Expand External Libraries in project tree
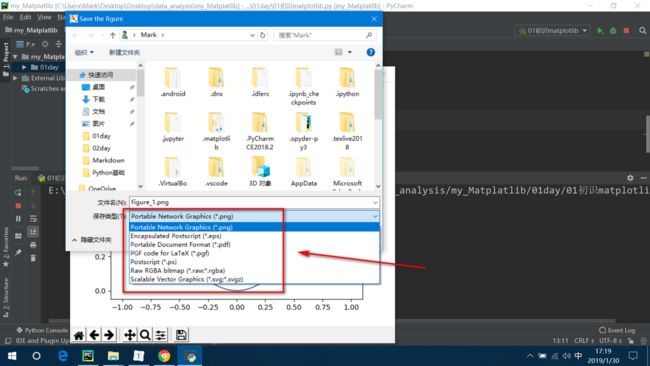The height and width of the screenshot is (366, 650). (x=15, y=78)
